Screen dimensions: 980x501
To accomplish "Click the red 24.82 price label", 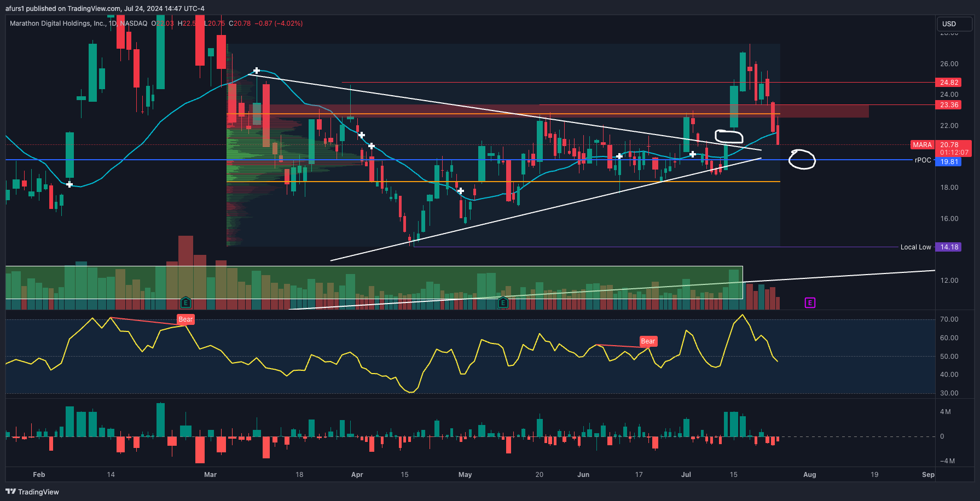I will coord(949,83).
